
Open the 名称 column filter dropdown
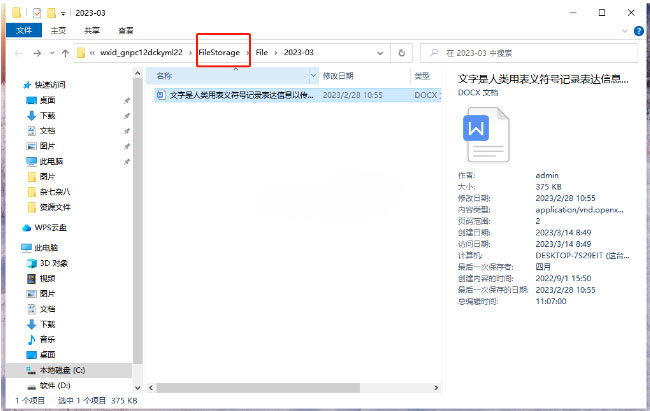coord(313,76)
